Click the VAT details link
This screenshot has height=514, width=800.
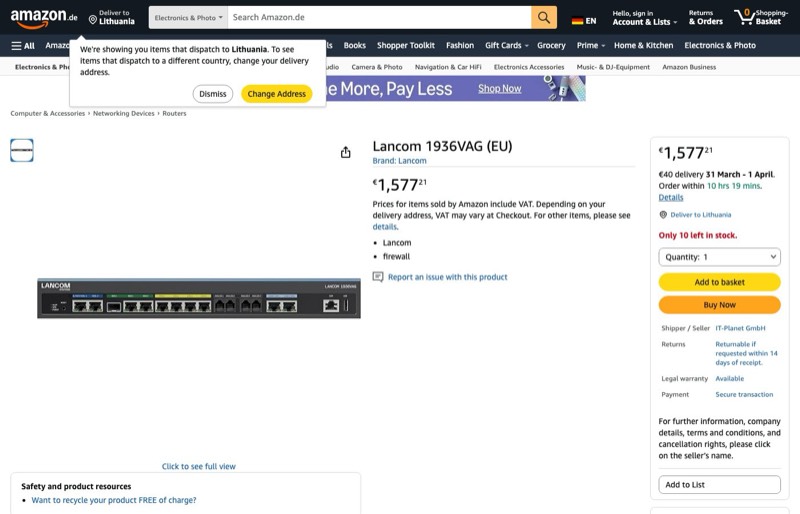385,227
